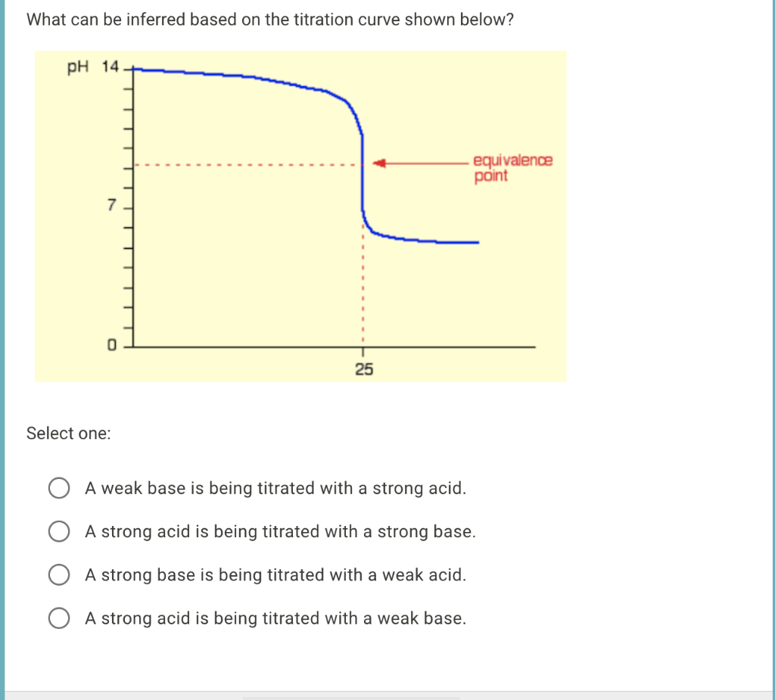
Task: Select the radio button for 'A weak base is being titrated with a strong acid'
Action: [58, 487]
